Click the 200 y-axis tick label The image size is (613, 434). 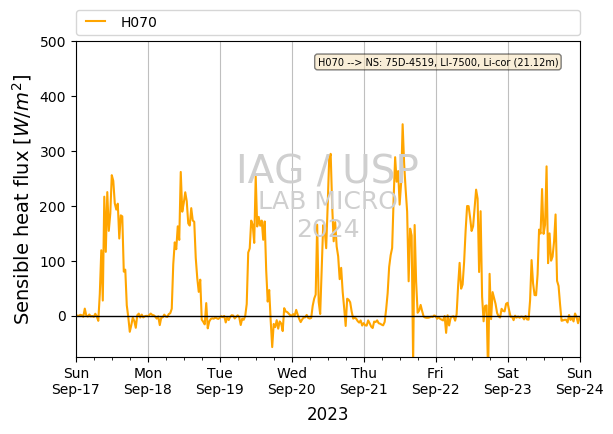[x=53, y=207]
